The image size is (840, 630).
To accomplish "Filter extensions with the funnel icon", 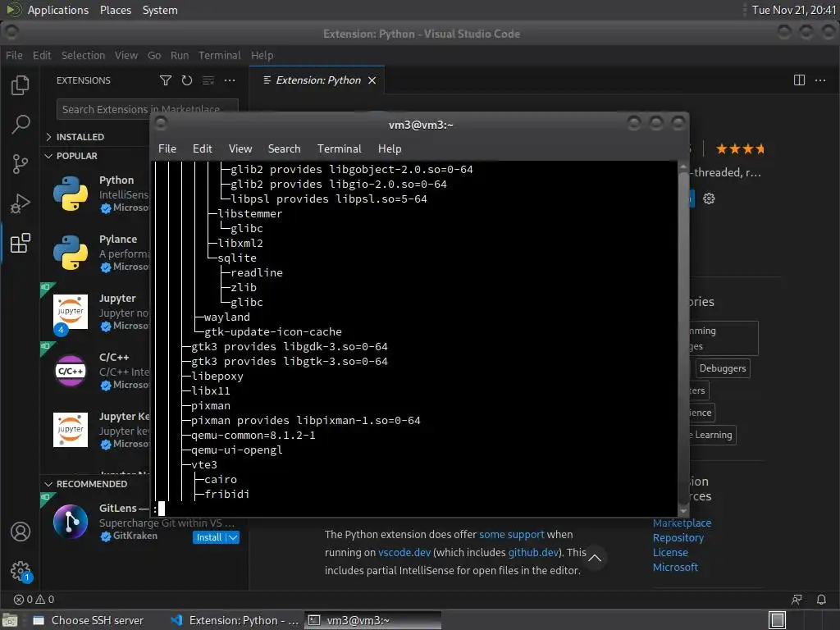I will click(x=166, y=80).
